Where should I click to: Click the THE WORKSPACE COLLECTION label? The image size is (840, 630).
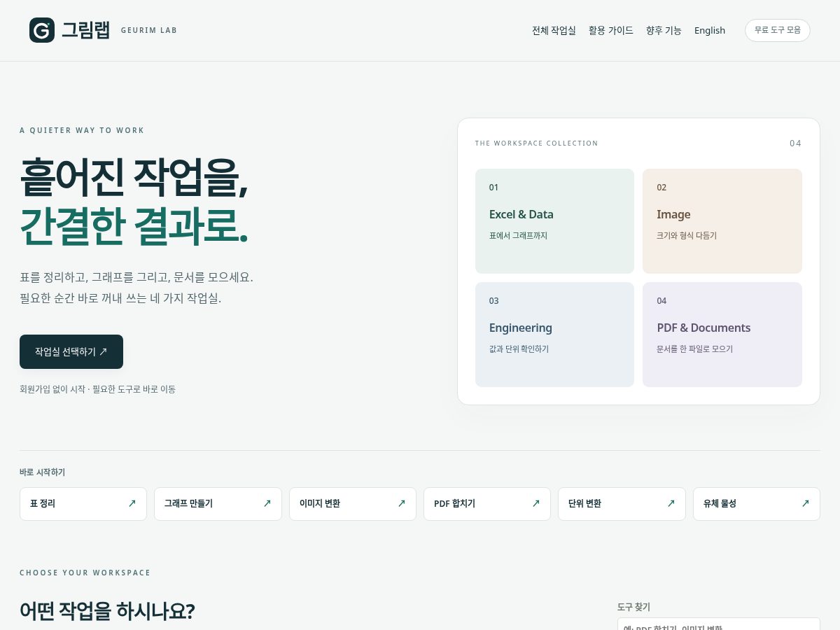click(x=537, y=143)
